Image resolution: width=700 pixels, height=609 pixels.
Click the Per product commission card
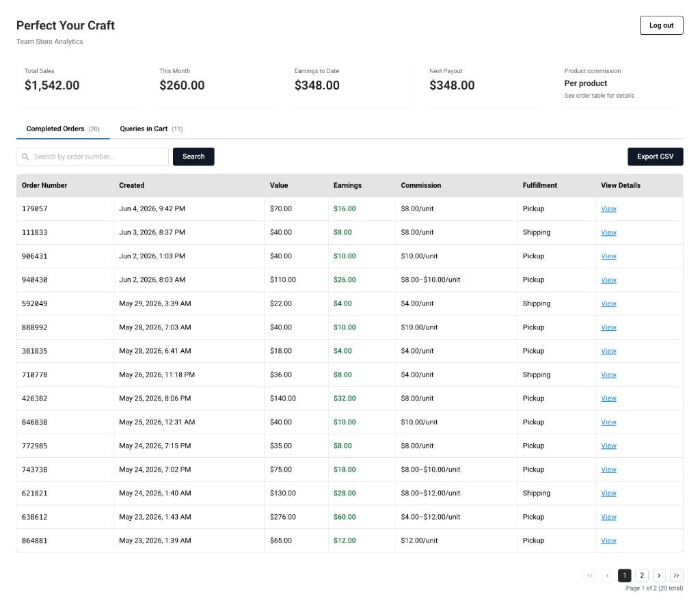(x=621, y=83)
